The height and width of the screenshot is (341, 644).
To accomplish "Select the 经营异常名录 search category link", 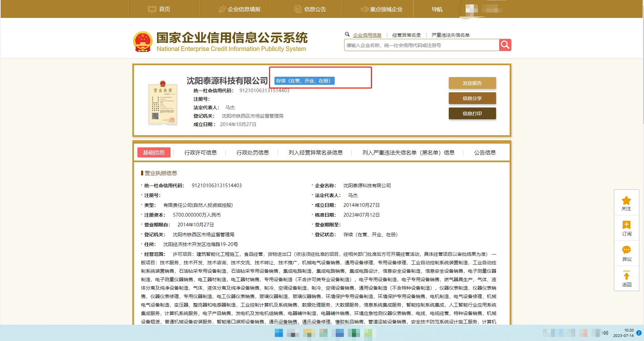I will click(x=406, y=35).
